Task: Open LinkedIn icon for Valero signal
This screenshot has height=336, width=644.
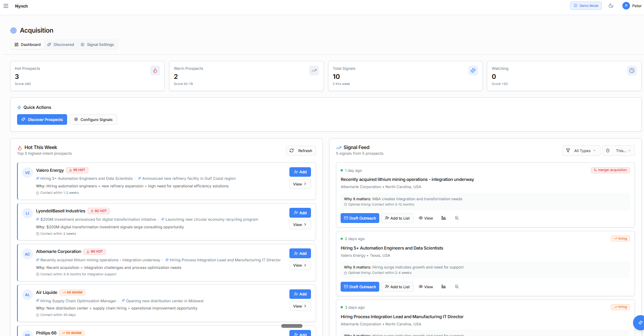Action: coord(443,287)
